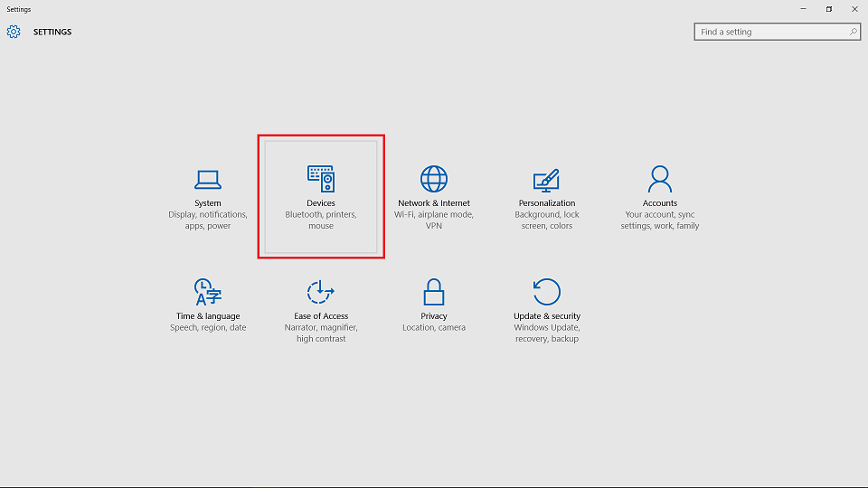
Task: Click the Ease of Access label
Action: 321,316
